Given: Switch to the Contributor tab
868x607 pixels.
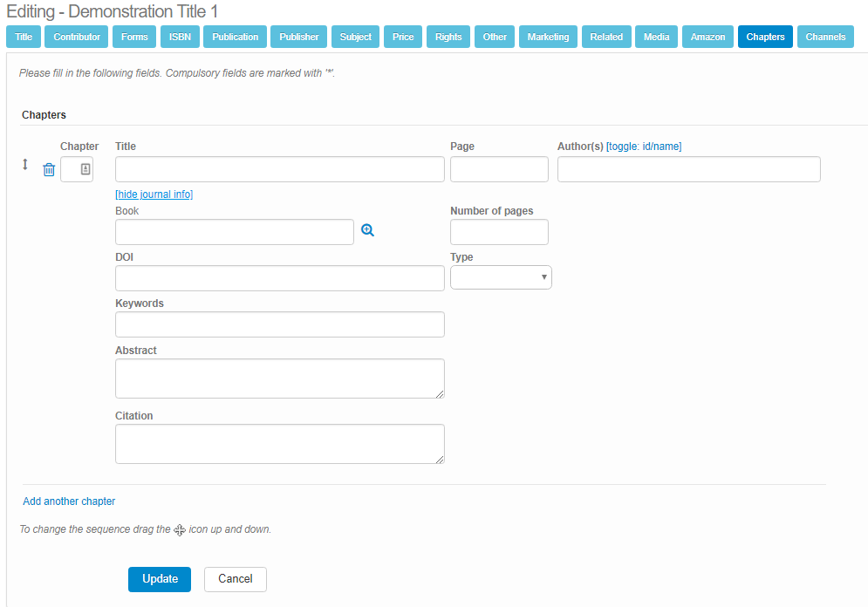Looking at the screenshot, I should coord(77,37).
